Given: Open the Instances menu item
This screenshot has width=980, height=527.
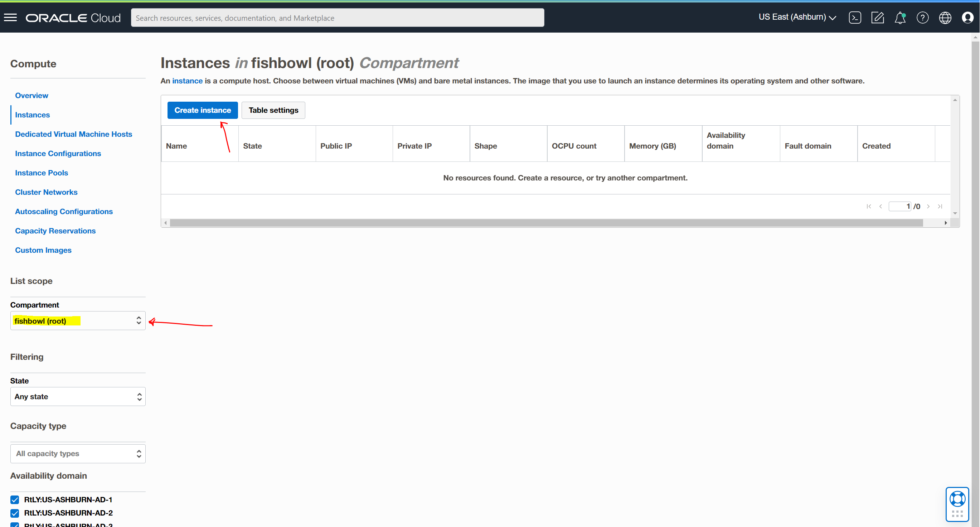Looking at the screenshot, I should tap(33, 115).
